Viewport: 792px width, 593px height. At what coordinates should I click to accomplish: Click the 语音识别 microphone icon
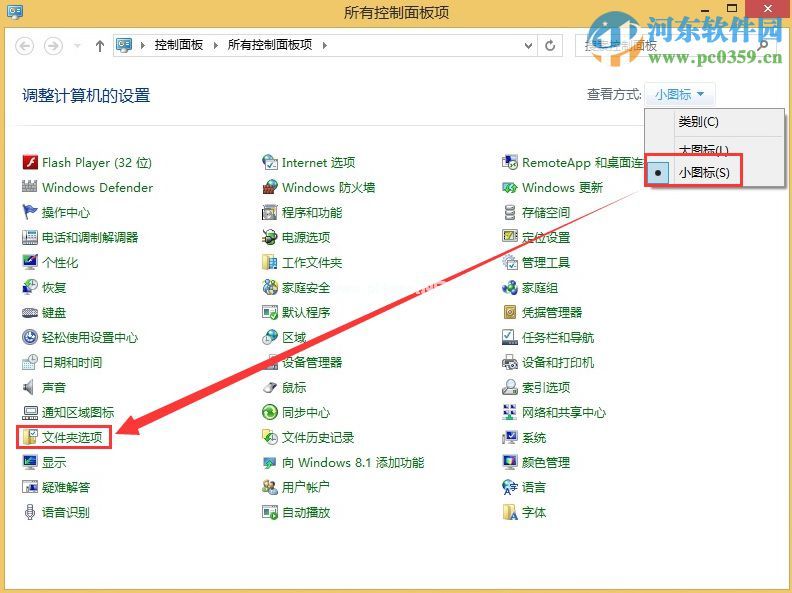(30, 512)
